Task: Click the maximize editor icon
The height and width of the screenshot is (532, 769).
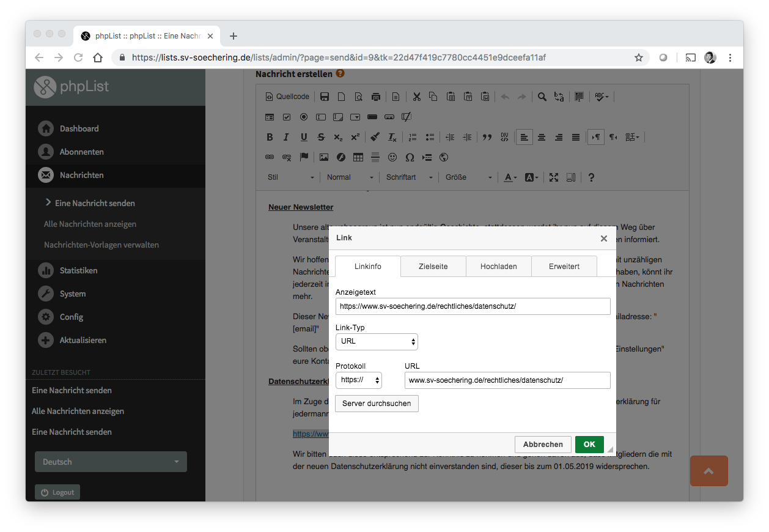Action: pyautogui.click(x=554, y=177)
